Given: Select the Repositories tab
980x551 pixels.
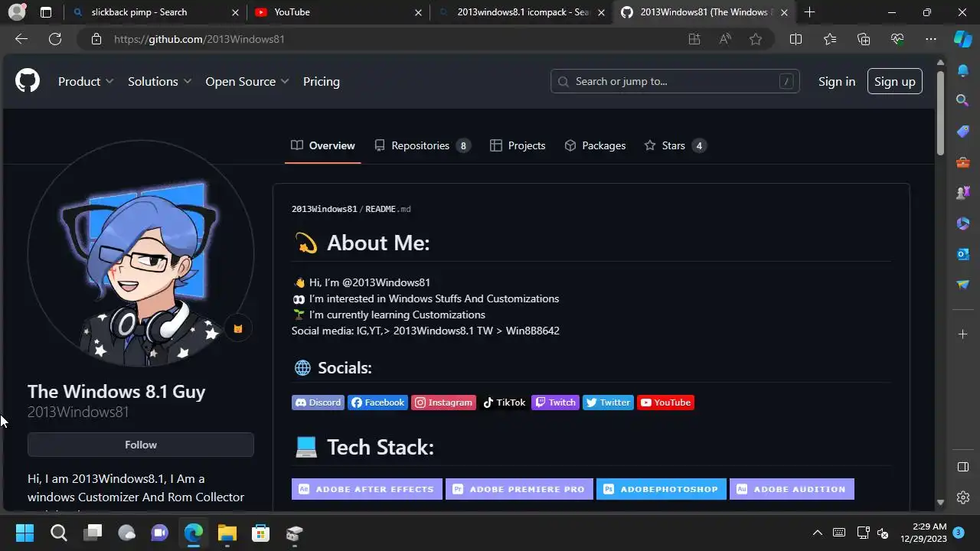Looking at the screenshot, I should [x=422, y=145].
